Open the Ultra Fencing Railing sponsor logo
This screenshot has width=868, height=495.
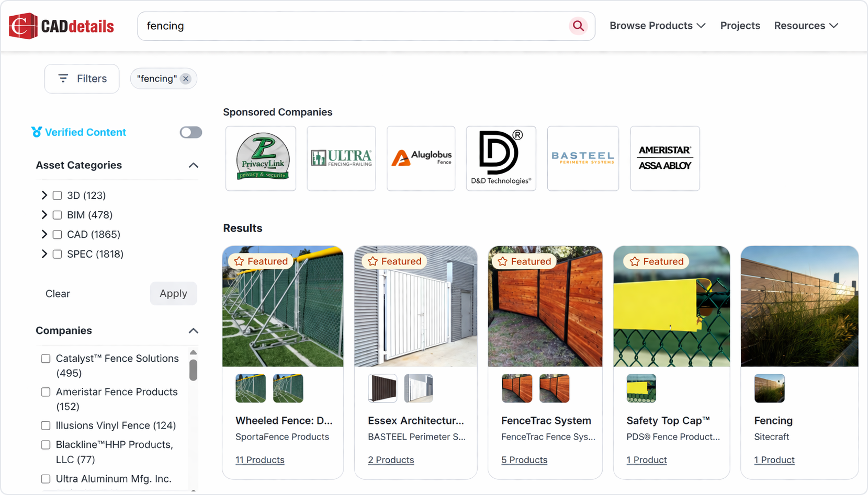(341, 158)
